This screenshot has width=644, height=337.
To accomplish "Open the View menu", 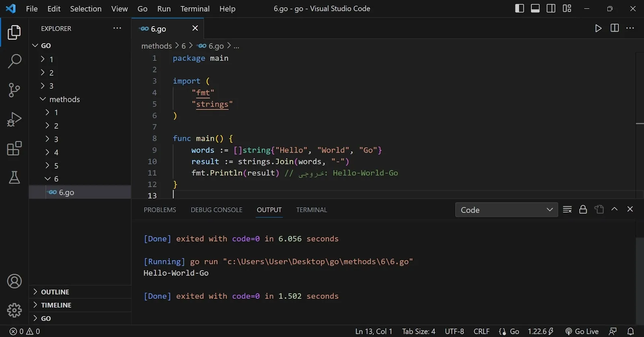I will point(120,9).
